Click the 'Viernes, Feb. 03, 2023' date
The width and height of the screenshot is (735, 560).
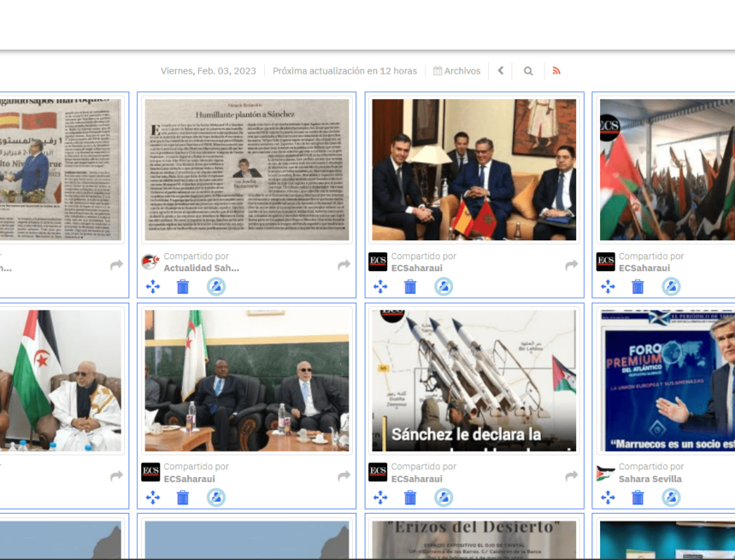pyautogui.click(x=209, y=71)
